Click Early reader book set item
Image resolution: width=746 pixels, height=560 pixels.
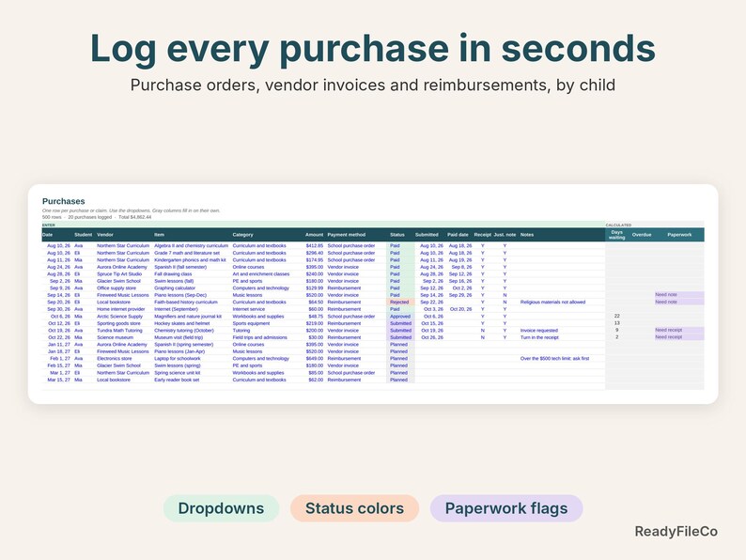[177, 380]
